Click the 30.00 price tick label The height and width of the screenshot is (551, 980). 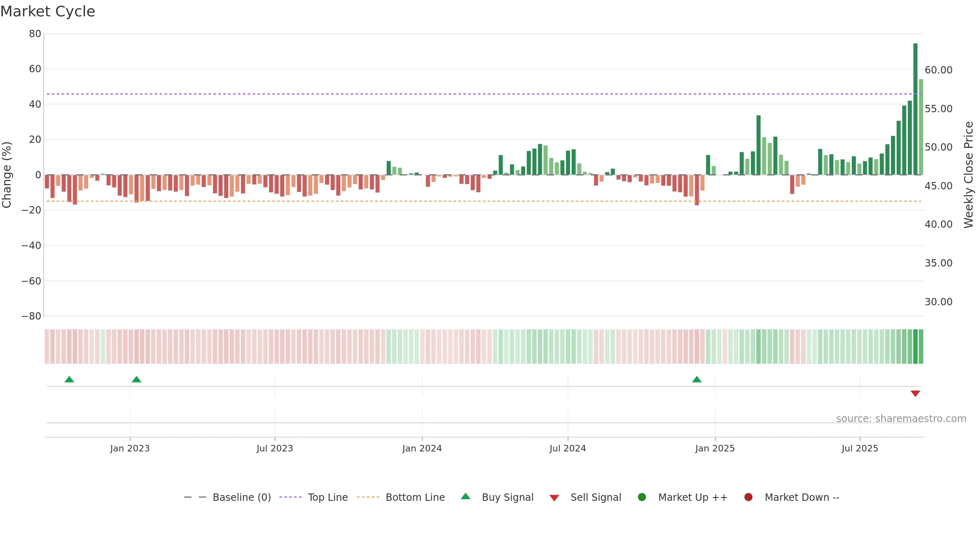point(939,302)
